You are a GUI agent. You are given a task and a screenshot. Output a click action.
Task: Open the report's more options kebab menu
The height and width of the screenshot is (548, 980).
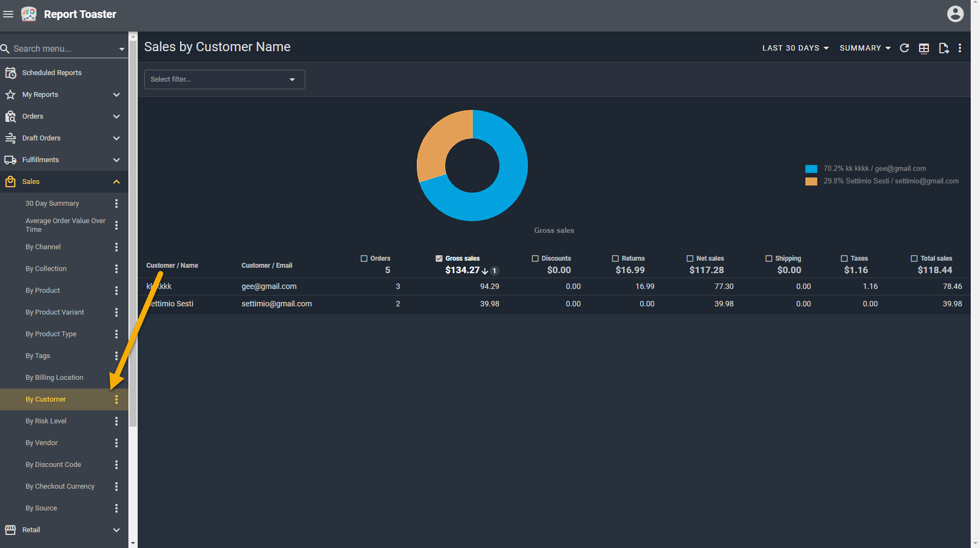[960, 48]
